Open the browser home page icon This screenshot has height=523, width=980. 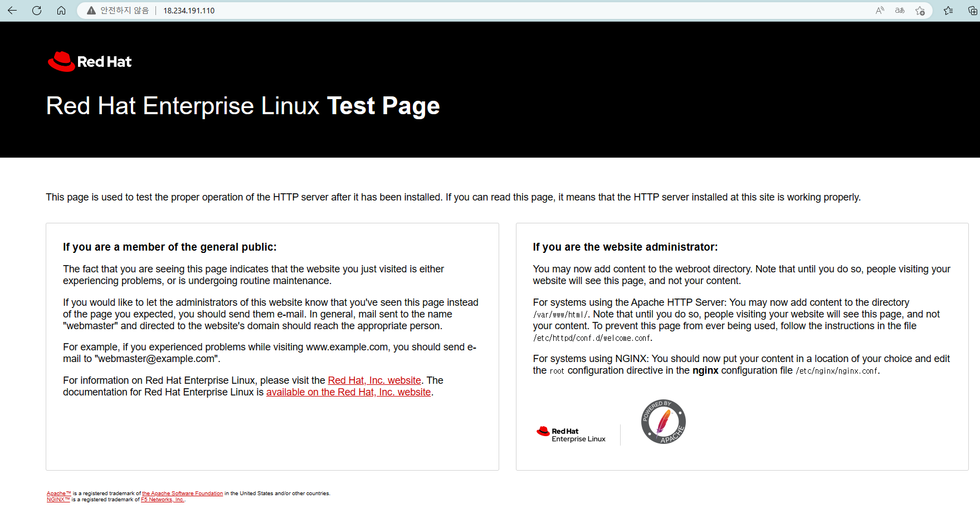[x=61, y=11]
